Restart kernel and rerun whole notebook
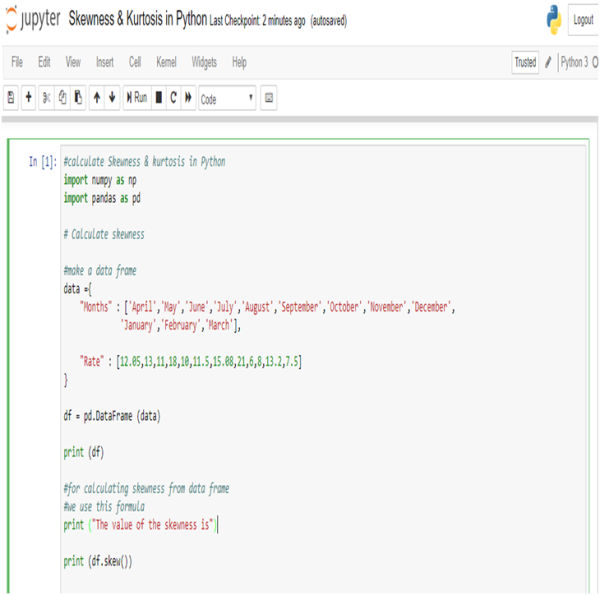The image size is (600, 595). 188,99
